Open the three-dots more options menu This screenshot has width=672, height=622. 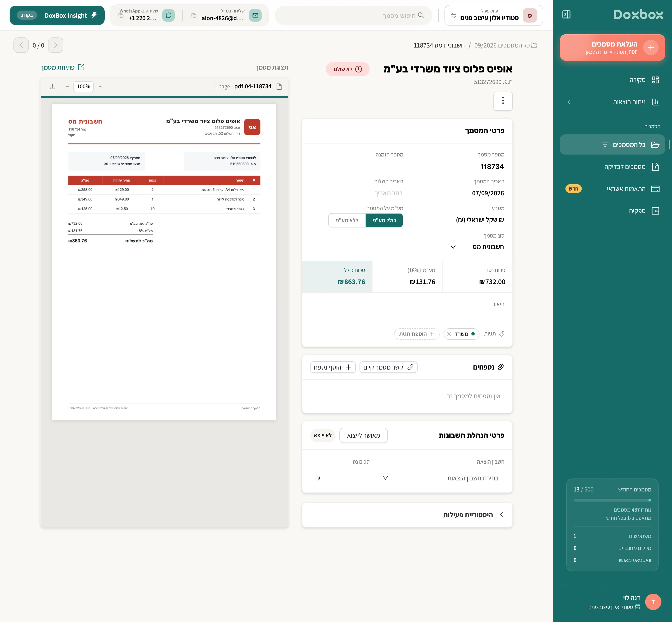[x=503, y=101]
